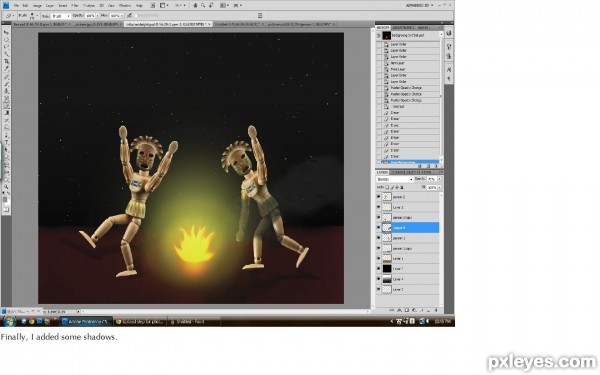Click the History snapshot thumbnail at top
The height and width of the screenshot is (375, 600).
(387, 36)
